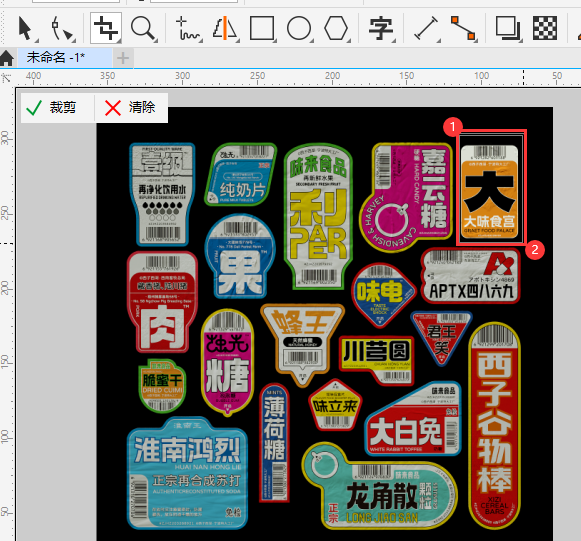Click the 纯奶片 label sticker

point(241,174)
